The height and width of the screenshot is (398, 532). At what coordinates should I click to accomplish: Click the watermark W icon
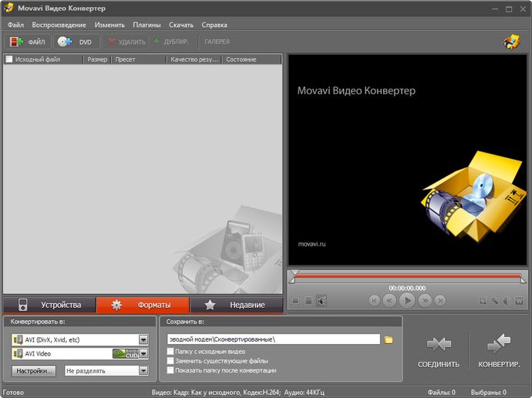click(x=519, y=301)
